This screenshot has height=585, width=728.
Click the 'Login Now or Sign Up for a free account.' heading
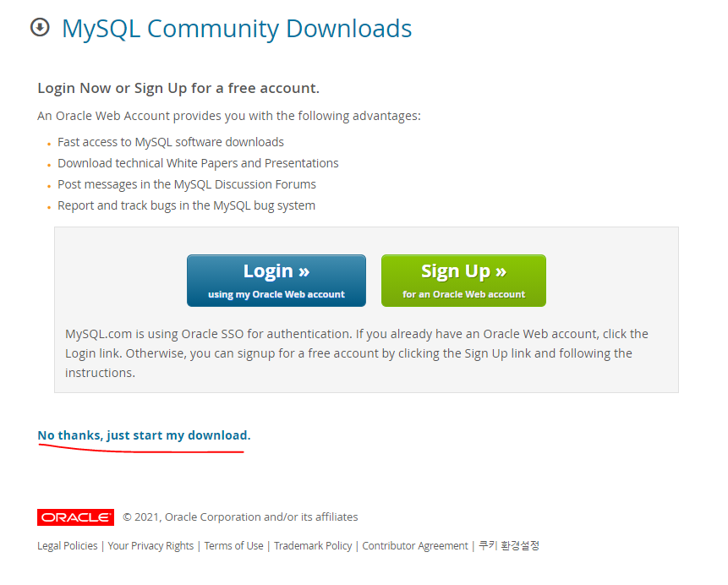click(178, 88)
